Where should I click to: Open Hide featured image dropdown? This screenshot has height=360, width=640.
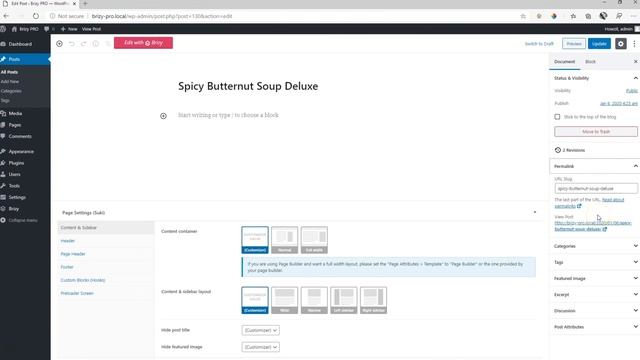(x=260, y=347)
